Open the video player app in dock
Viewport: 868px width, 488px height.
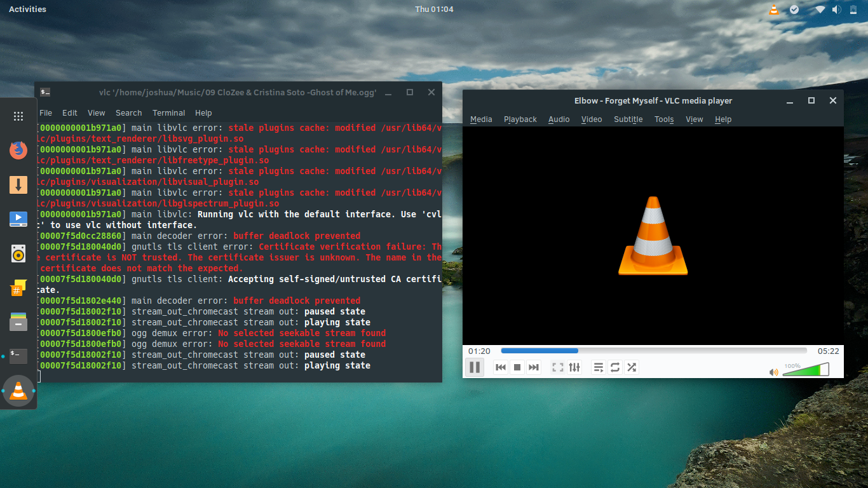point(18,219)
